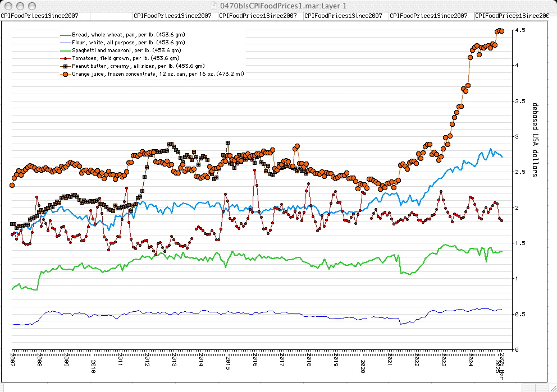Click the document proxy icon beside the title

pyautogui.click(x=214, y=6)
